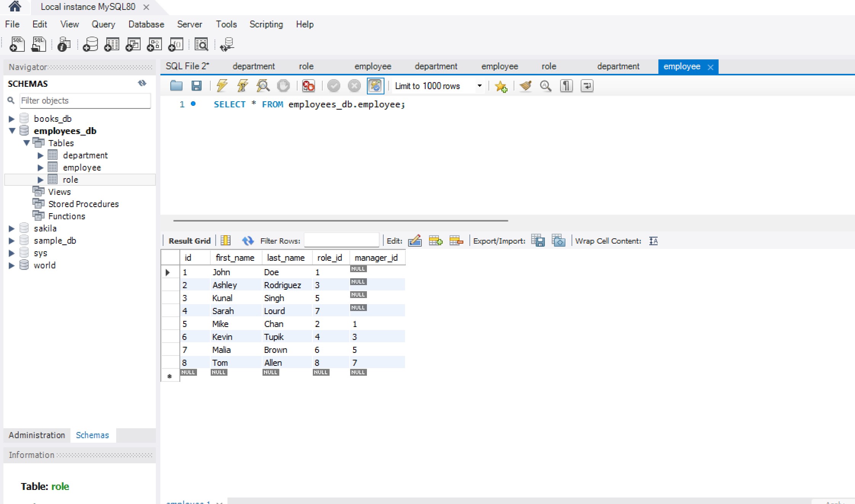855x504 pixels.
Task: Switch to the SQL File 2 tab
Action: 187,66
